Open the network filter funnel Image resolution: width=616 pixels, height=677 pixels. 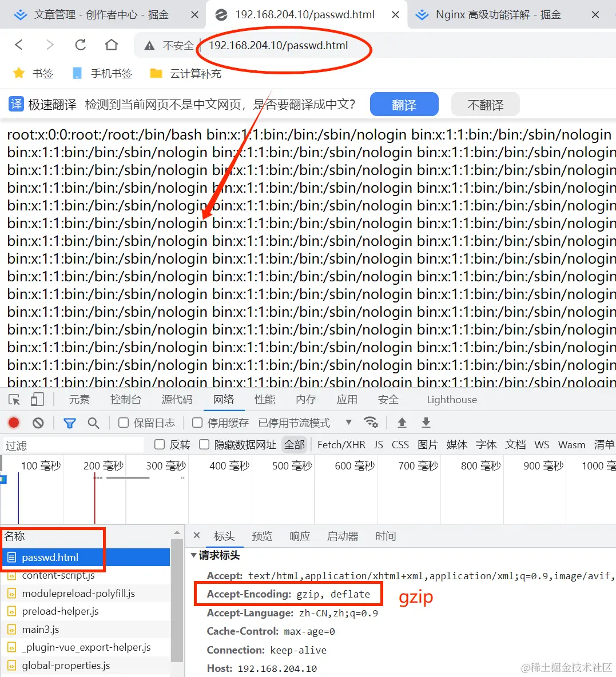[70, 423]
